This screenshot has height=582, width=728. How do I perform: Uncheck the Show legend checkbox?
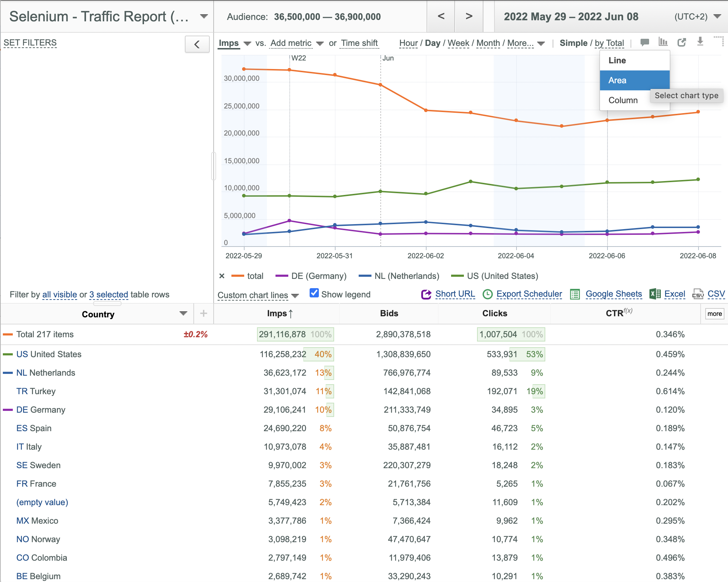click(x=314, y=293)
